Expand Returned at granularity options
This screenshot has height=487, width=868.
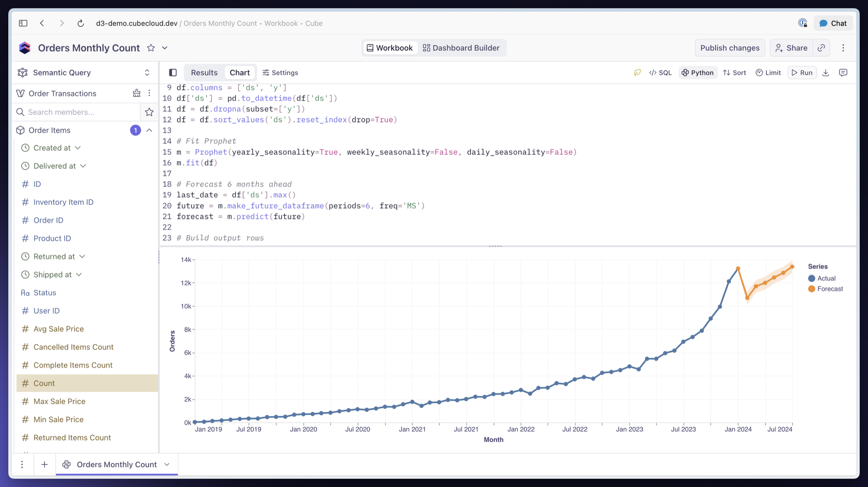[82, 257]
